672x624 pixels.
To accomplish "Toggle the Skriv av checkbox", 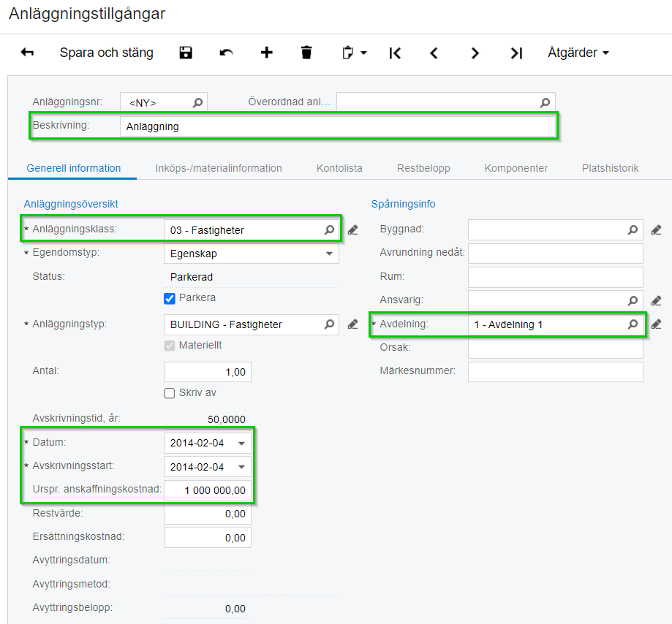I will click(170, 393).
